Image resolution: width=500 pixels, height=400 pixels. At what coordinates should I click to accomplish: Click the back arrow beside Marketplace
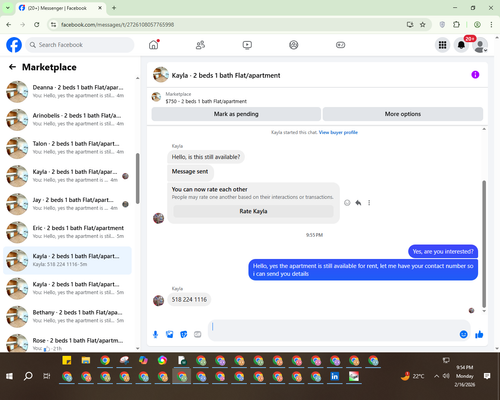(x=12, y=67)
